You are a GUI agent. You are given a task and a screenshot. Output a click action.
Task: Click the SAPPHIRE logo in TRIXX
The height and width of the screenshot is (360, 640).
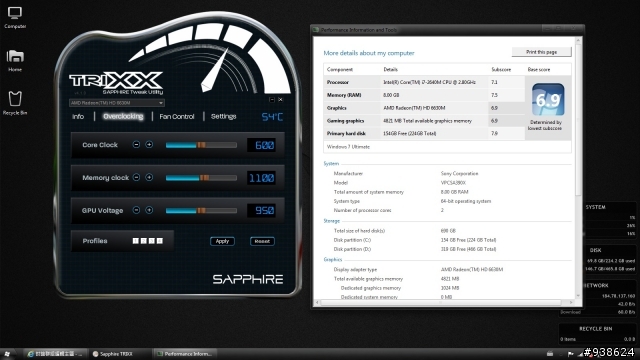click(x=248, y=279)
